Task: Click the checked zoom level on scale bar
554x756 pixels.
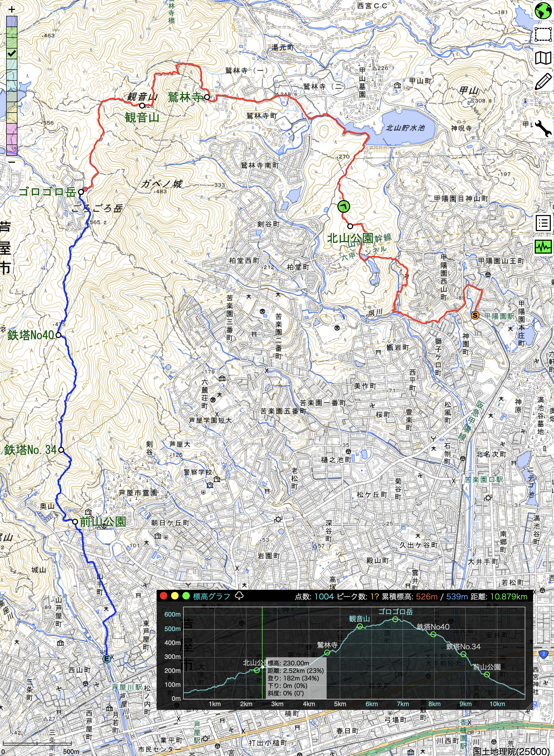Action: pos(12,53)
